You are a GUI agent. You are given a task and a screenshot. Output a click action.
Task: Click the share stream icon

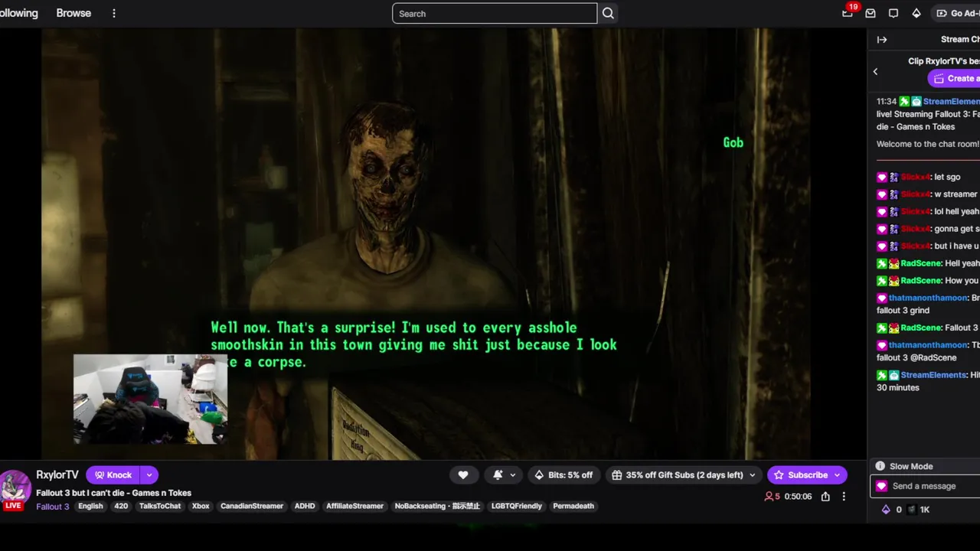pos(825,497)
